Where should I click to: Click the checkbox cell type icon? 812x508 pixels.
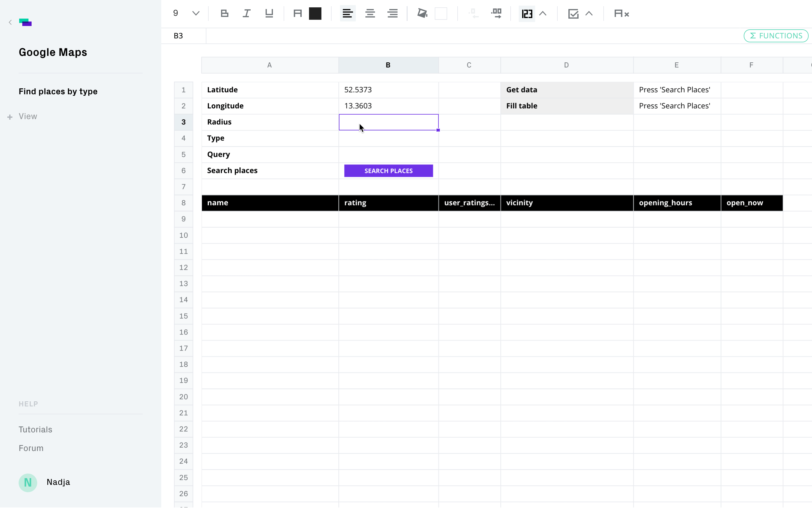click(573, 14)
